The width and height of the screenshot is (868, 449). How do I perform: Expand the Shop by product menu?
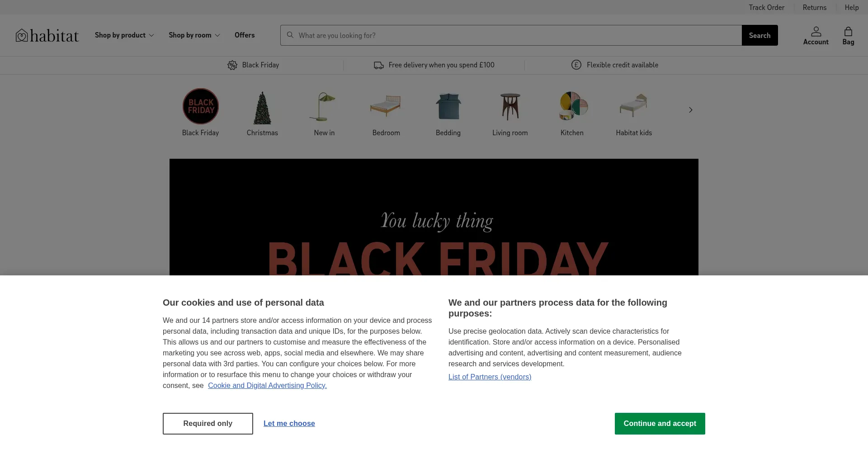coord(124,35)
